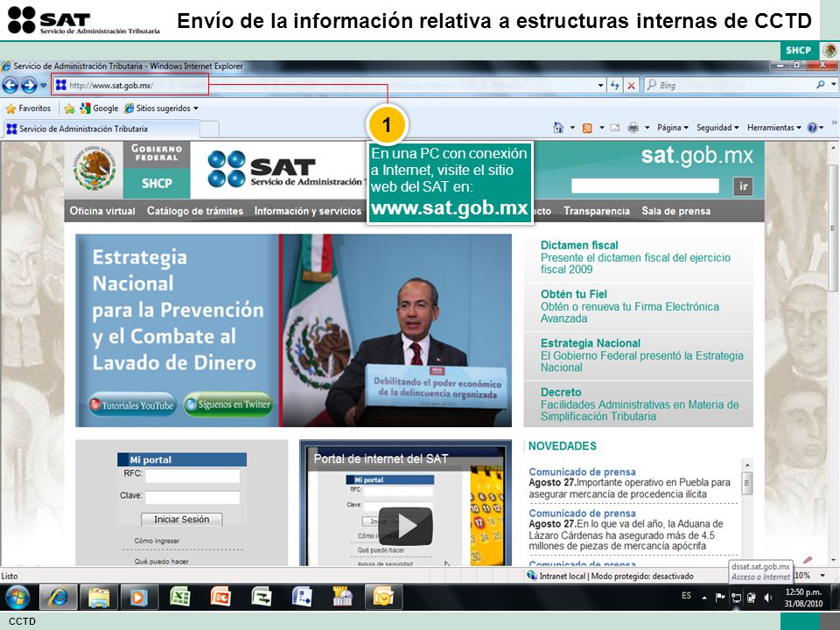Add to favorites bar star icon
840x630 pixels.
point(69,108)
